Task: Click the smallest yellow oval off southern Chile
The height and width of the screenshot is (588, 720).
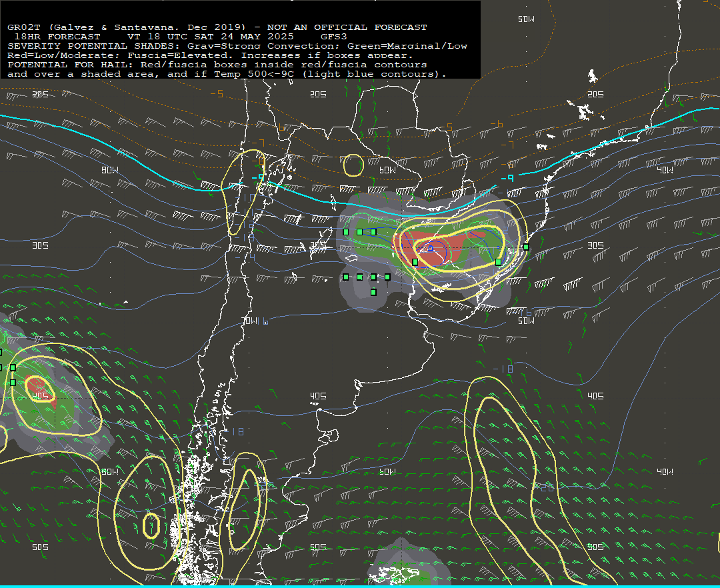Action: (x=151, y=525)
